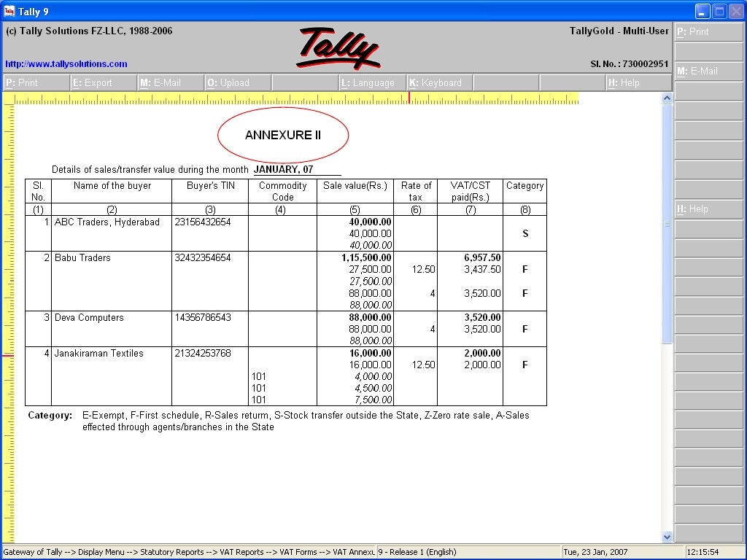The width and height of the screenshot is (747, 560).
Task: Click 9 - Release 1 (English) status text
Action: click(x=417, y=553)
